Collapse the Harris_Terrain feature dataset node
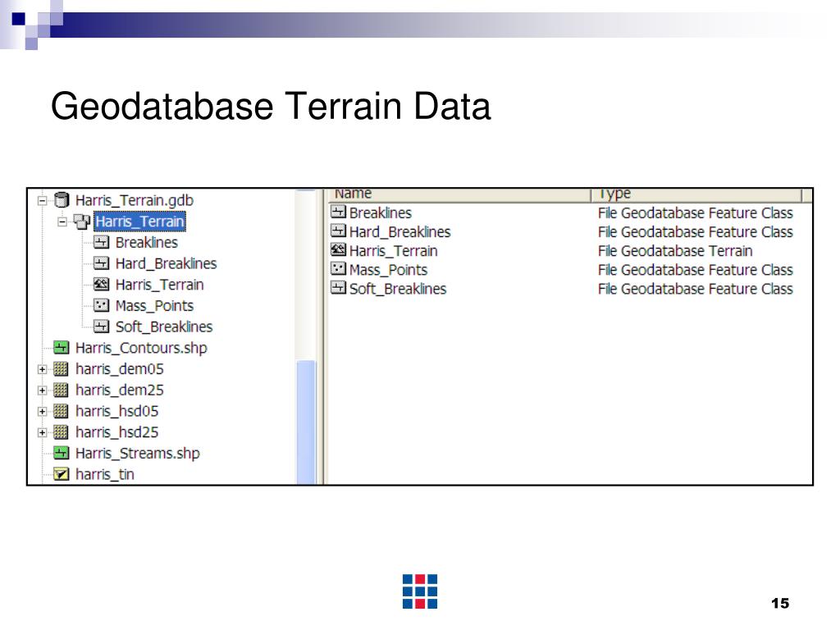This screenshot has height=630, width=840. [x=62, y=221]
